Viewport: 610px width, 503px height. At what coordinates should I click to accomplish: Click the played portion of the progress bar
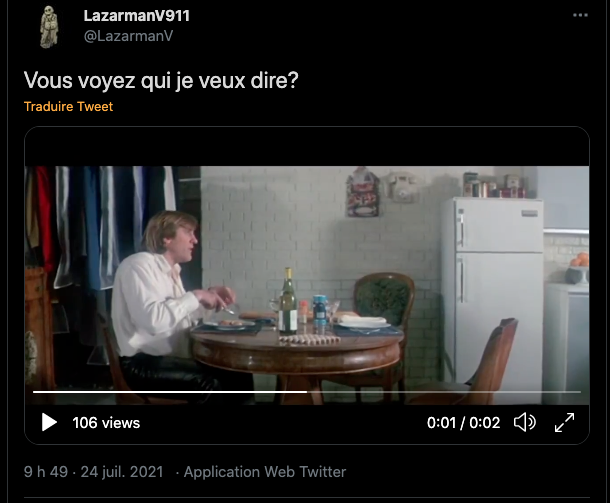tap(170, 392)
